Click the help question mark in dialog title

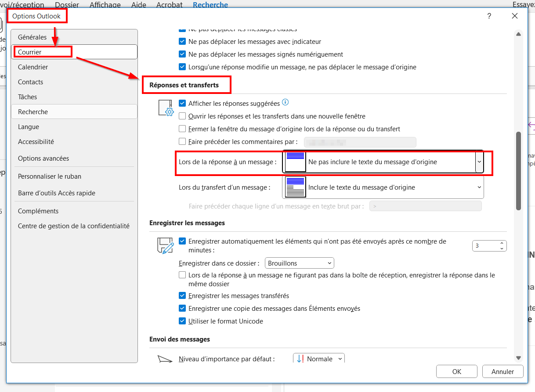pos(489,16)
